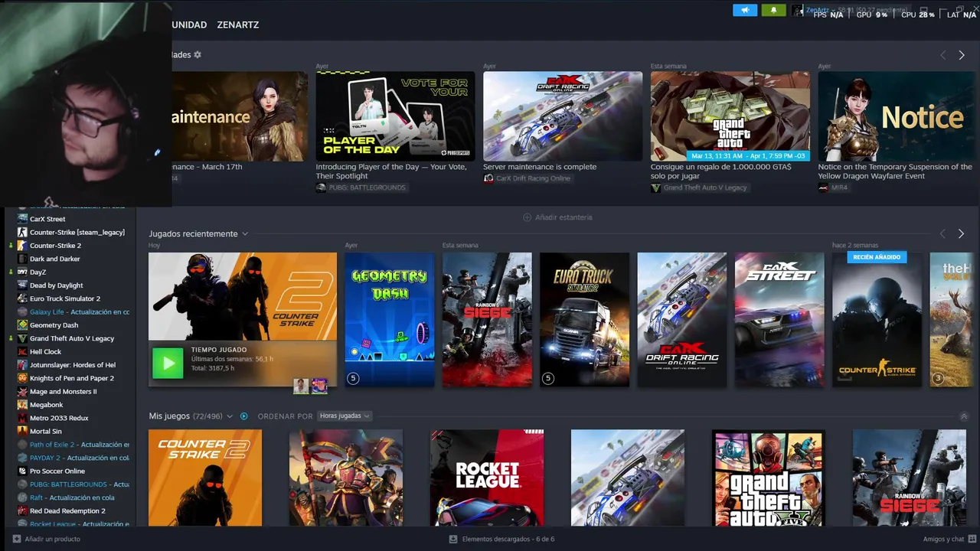980x551 pixels.
Task: Click the plus icon for Añadir un producto
Action: click(17, 539)
